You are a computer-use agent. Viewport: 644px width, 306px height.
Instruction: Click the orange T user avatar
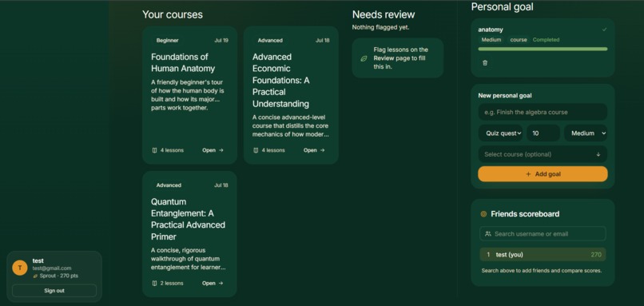(20, 268)
